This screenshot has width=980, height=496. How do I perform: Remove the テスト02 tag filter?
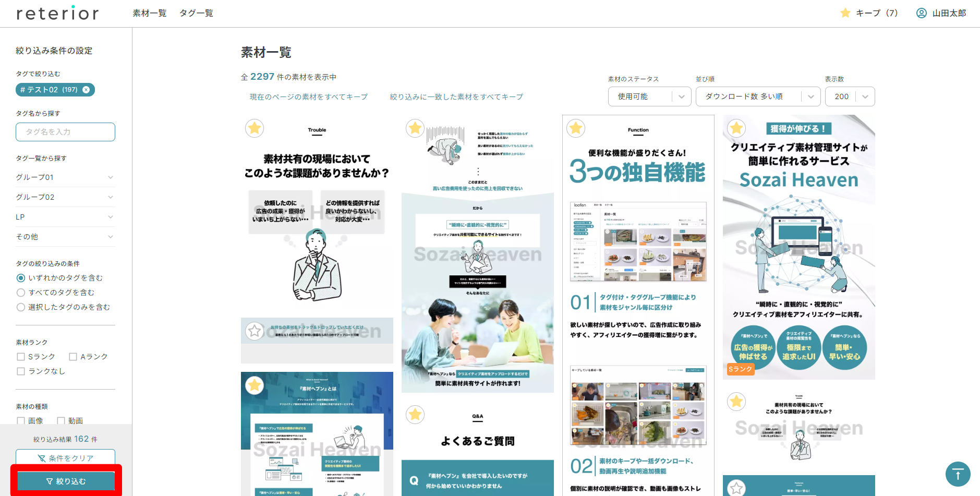click(x=86, y=90)
